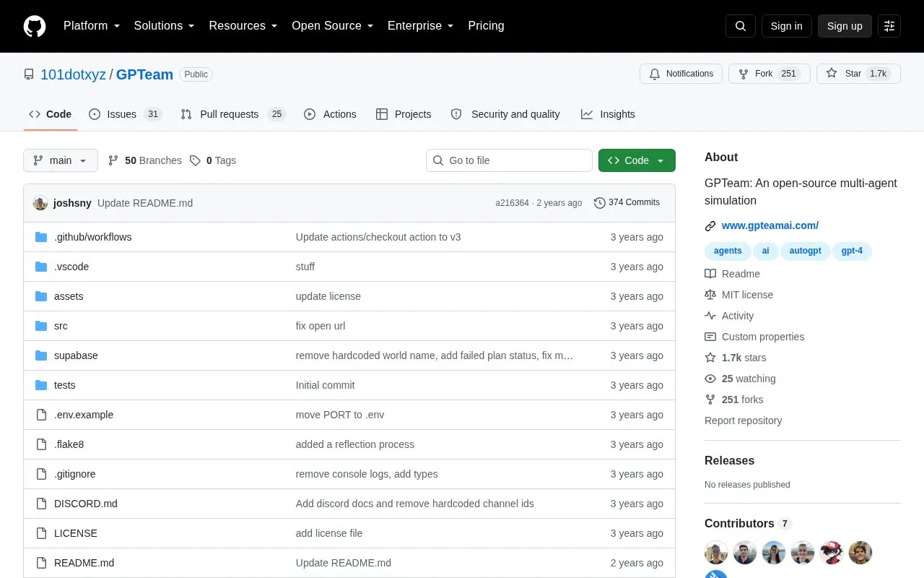Open the README.md file
This screenshot has height=578, width=924.
(84, 563)
